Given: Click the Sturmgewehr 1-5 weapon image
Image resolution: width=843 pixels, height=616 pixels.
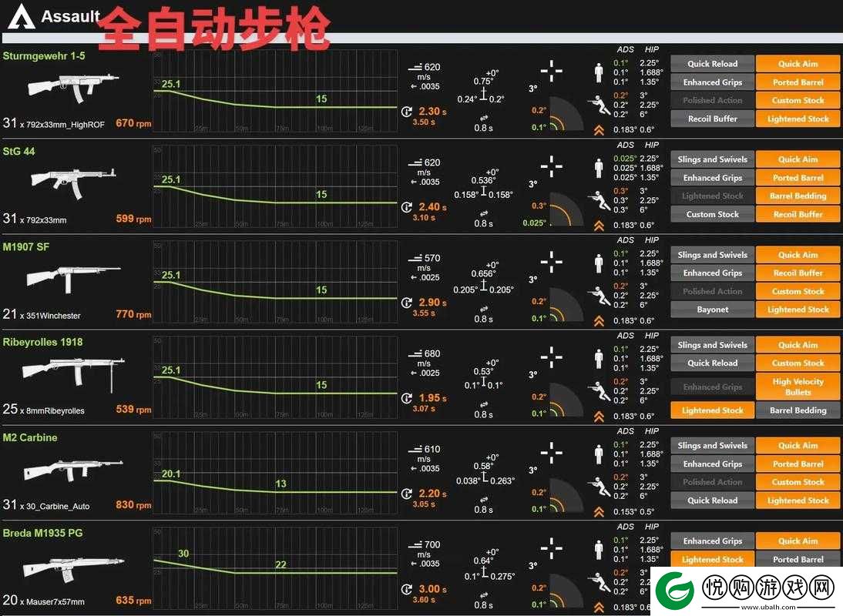Looking at the screenshot, I should [x=74, y=87].
